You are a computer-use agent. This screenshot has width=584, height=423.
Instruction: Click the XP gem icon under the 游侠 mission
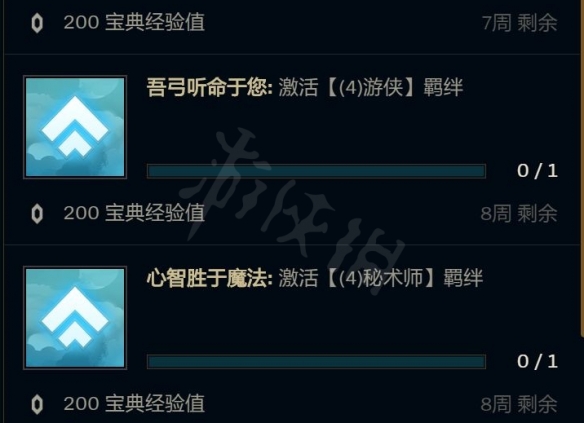(x=37, y=214)
